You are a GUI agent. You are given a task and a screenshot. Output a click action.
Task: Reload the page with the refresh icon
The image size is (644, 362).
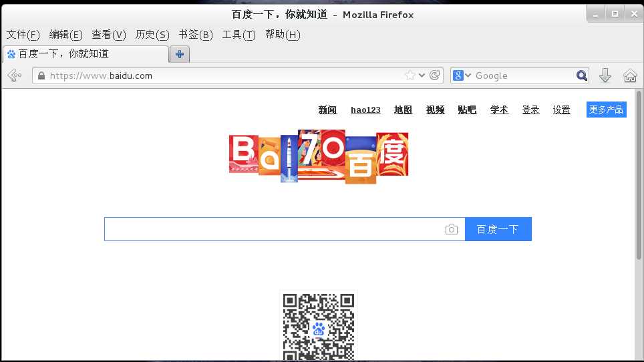tap(435, 75)
